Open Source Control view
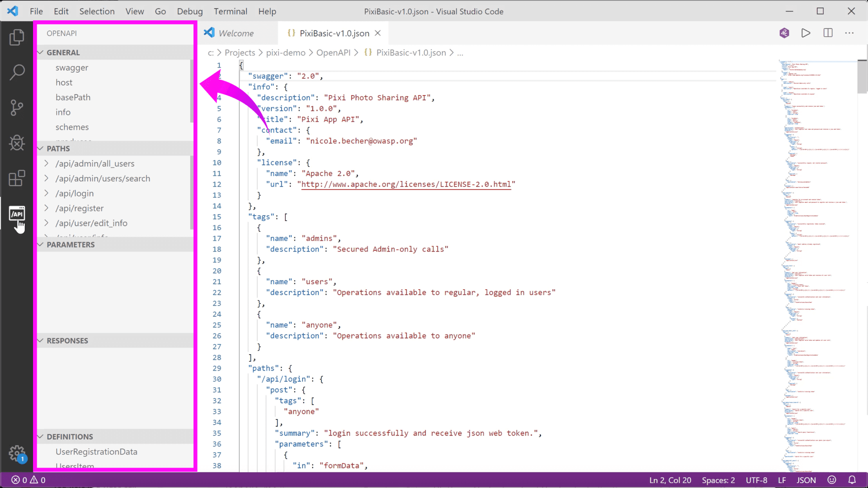868x488 pixels. click(x=17, y=108)
